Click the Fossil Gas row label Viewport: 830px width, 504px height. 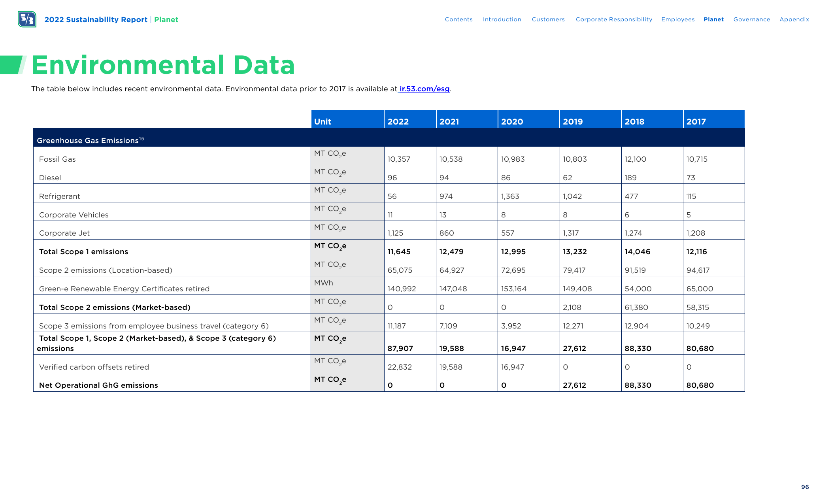pos(57,159)
